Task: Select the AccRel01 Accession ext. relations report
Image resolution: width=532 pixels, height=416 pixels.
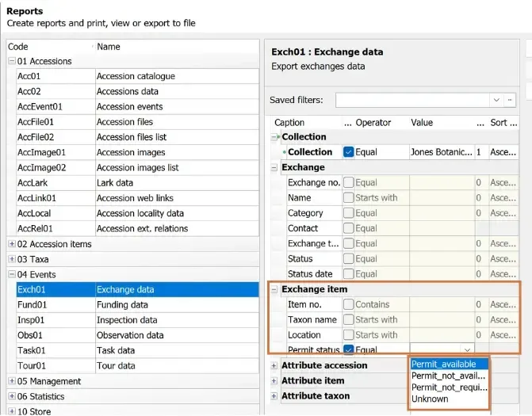Action: [137, 228]
